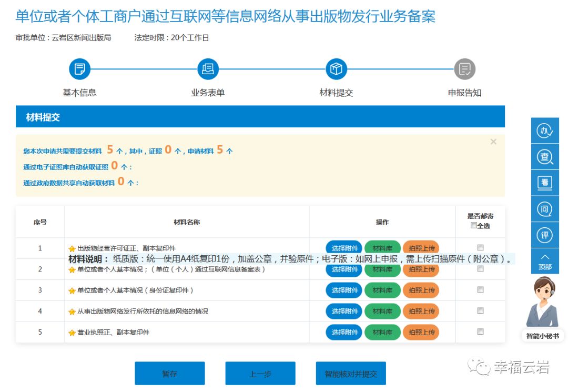Go back with the 上一步 button
Image resolution: width=568 pixels, height=392 pixels.
click(x=260, y=374)
